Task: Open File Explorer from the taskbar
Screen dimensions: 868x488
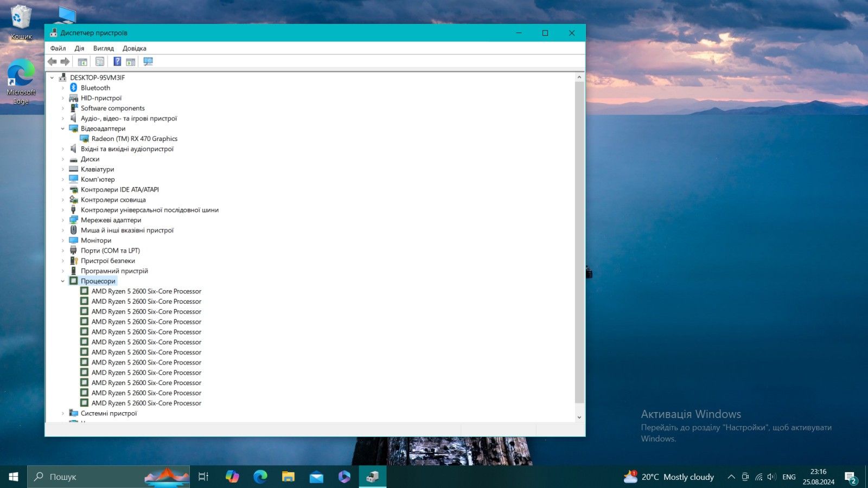Action: (288, 477)
